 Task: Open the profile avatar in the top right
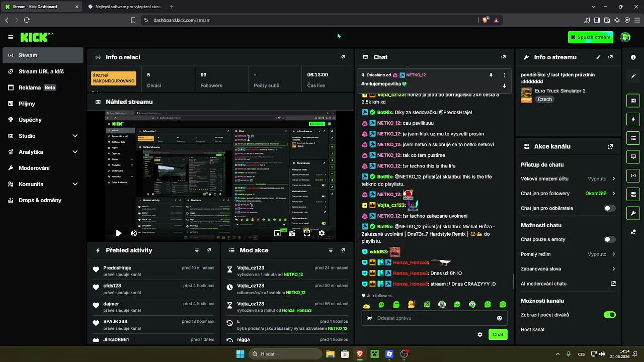click(x=625, y=37)
